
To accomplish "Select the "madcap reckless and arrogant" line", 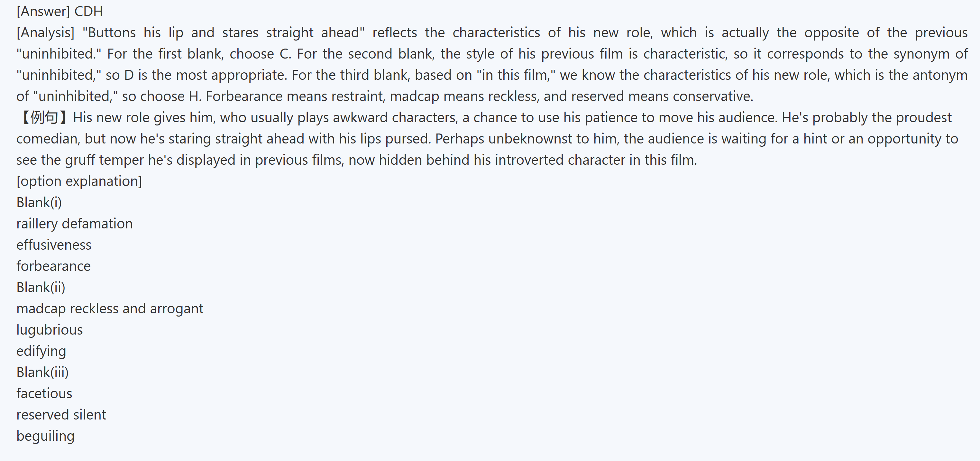I will (x=110, y=309).
